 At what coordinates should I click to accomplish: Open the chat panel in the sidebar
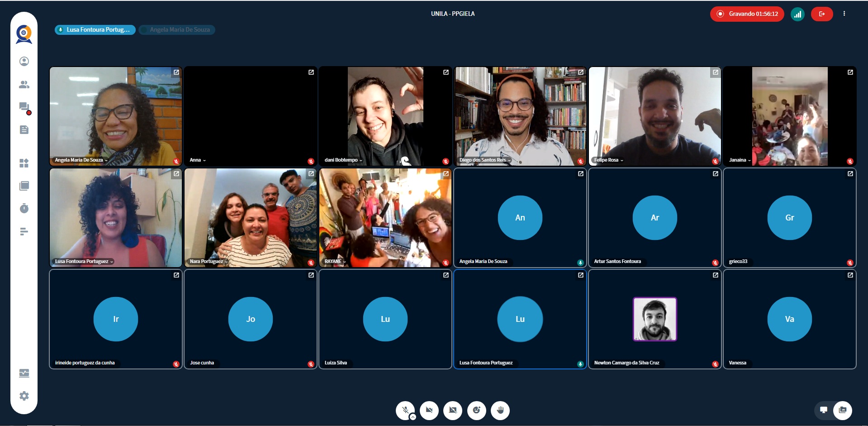pyautogui.click(x=24, y=107)
